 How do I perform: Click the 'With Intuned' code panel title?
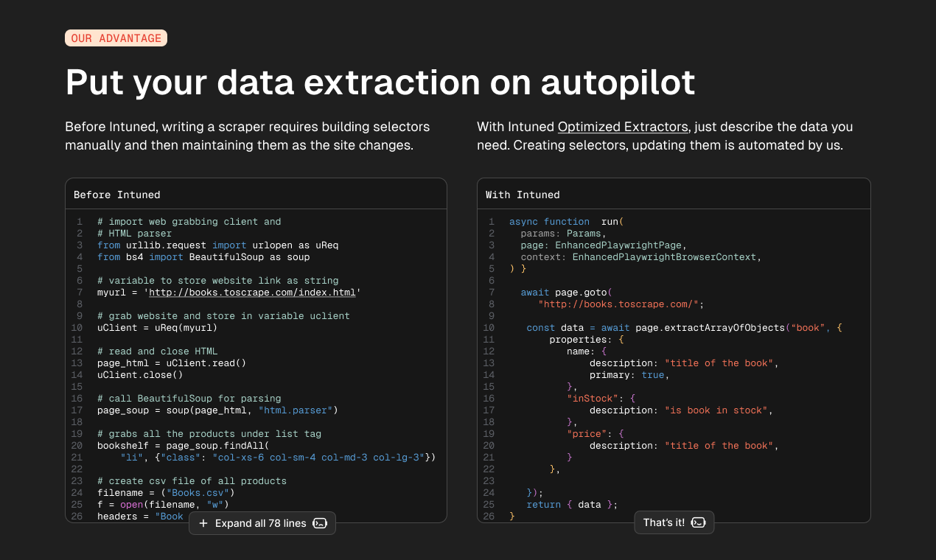pyautogui.click(x=523, y=195)
